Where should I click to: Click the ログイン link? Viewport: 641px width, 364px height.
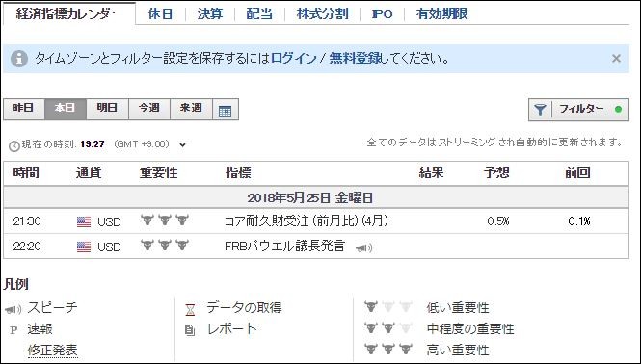(294, 58)
